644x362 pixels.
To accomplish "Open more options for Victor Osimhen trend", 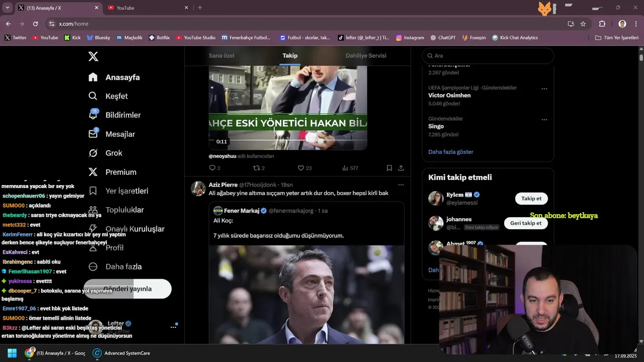I will pyautogui.click(x=544, y=88).
